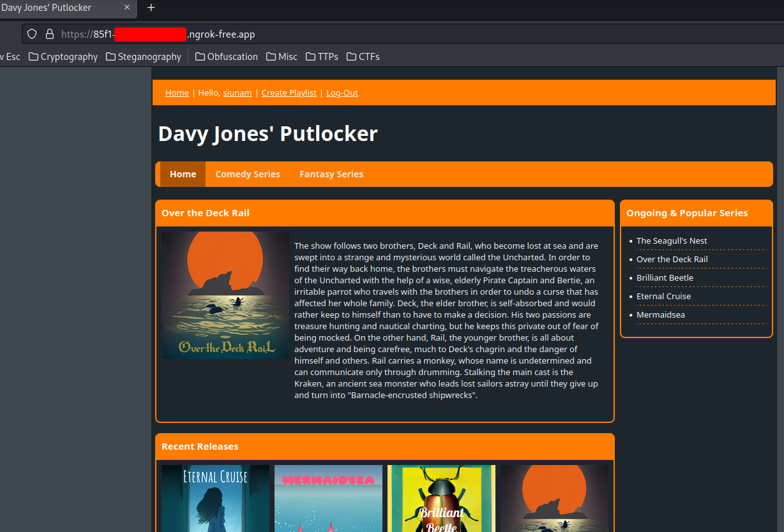Click the Create Playlist link

289,92
